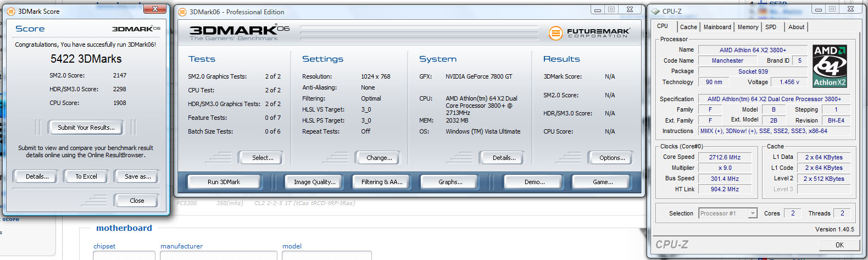
Task: Click the Resolution value 1024 x 768
Action: 375,76
